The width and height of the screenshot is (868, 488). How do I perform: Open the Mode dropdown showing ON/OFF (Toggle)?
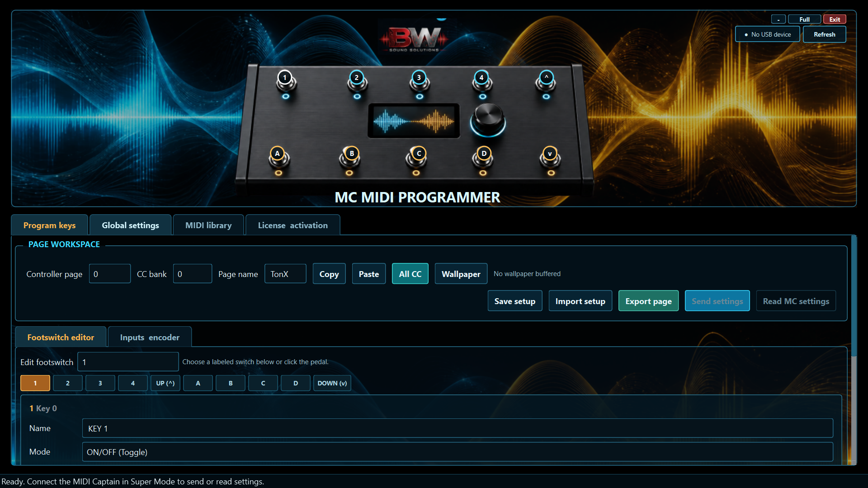coord(458,452)
